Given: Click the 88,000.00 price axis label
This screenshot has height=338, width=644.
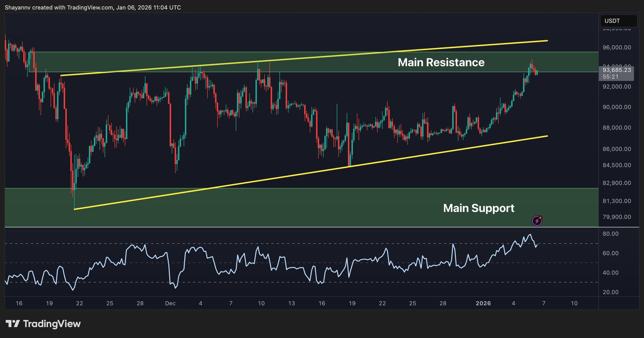Looking at the screenshot, I should (x=617, y=128).
